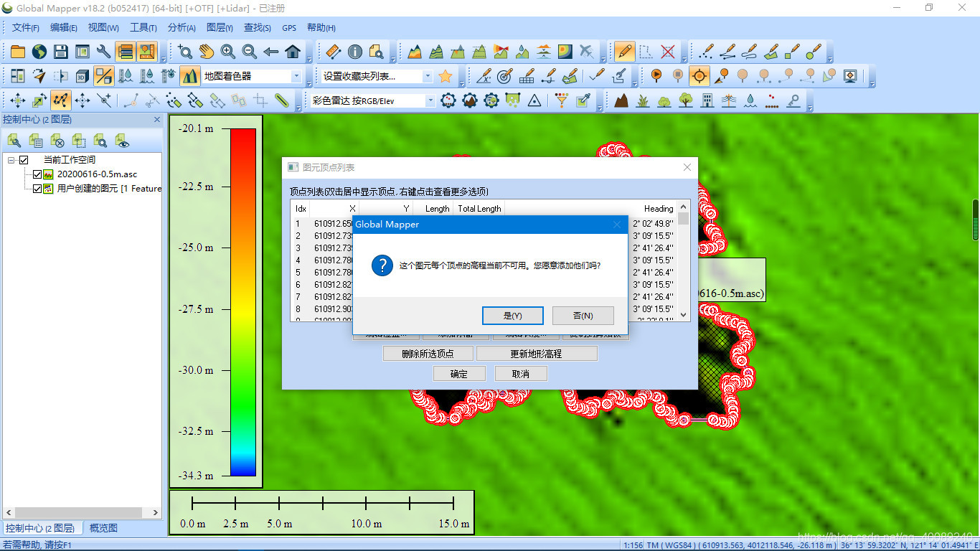Select the 20200616-0.5m.asc layer row

click(97, 174)
